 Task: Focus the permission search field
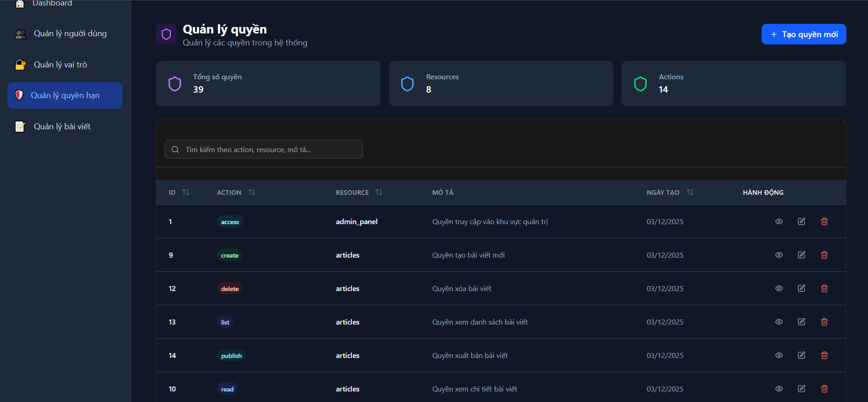click(x=264, y=149)
